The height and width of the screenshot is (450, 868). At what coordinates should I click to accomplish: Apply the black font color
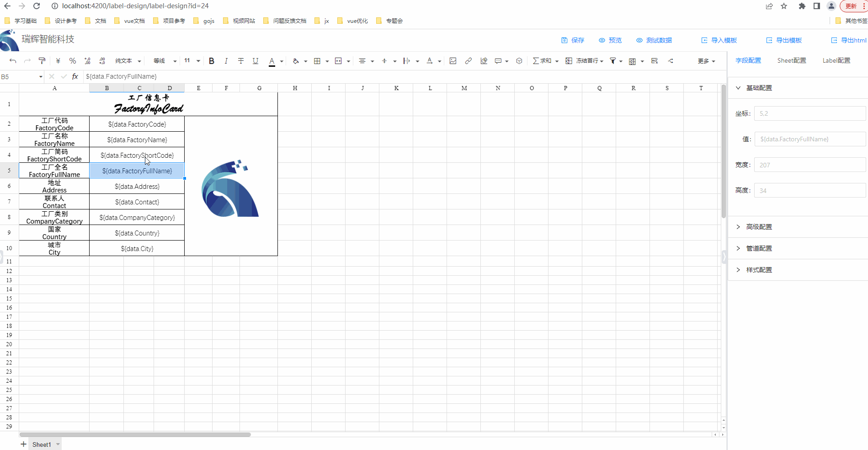pyautogui.click(x=272, y=61)
